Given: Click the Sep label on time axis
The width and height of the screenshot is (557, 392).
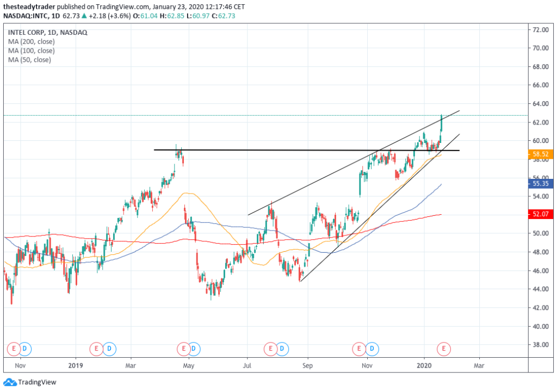Looking at the screenshot, I should 308,365.
